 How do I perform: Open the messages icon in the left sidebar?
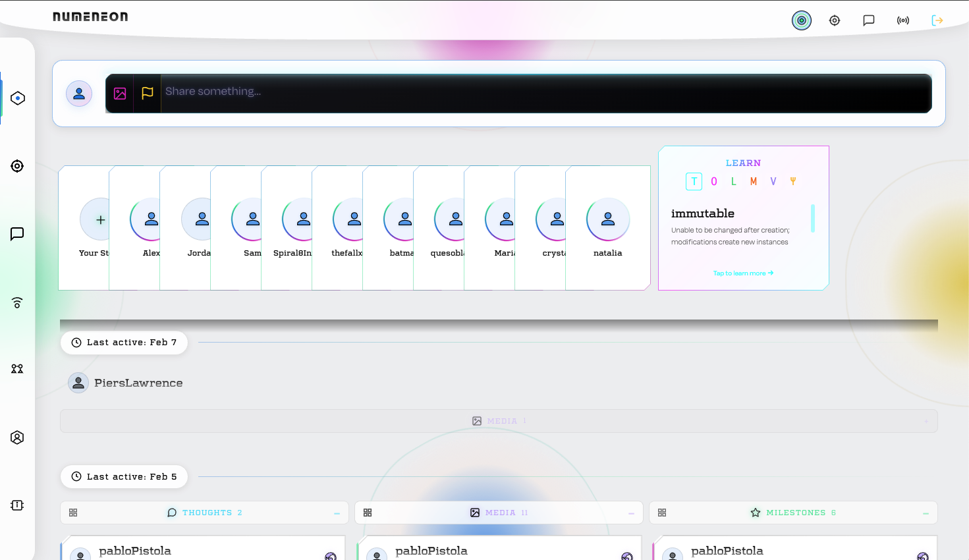(x=17, y=234)
